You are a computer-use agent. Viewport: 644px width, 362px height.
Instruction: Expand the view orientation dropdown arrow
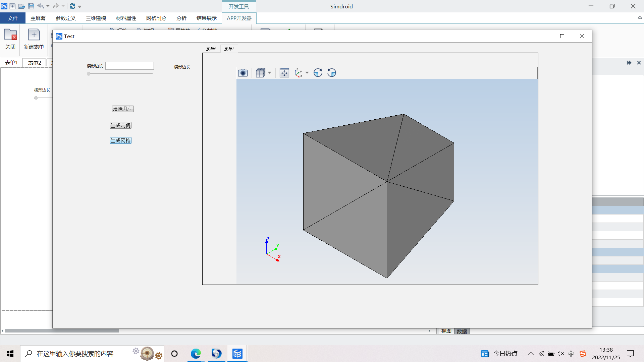pyautogui.click(x=307, y=73)
